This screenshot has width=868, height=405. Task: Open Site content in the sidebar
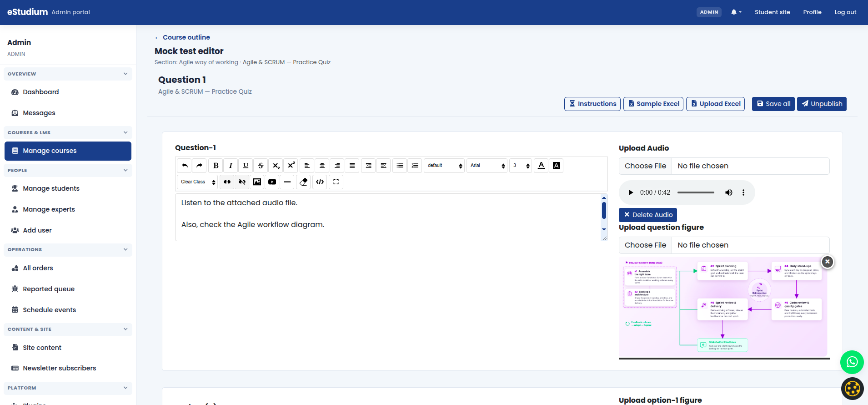[x=68, y=348]
